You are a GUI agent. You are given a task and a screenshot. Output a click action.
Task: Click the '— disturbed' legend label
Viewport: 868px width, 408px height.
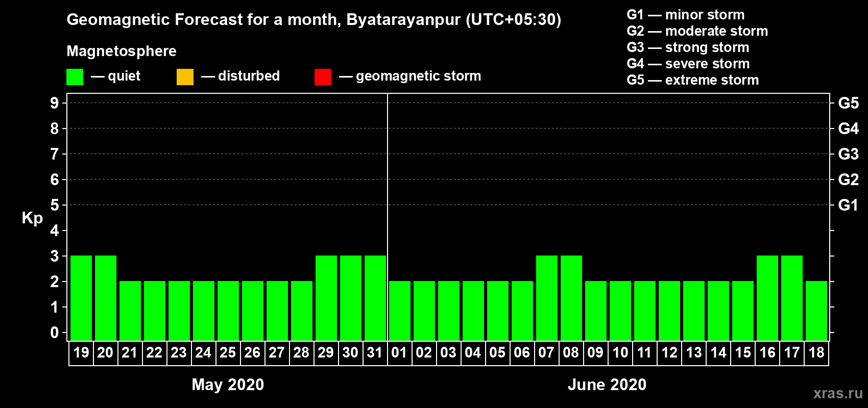tap(240, 76)
